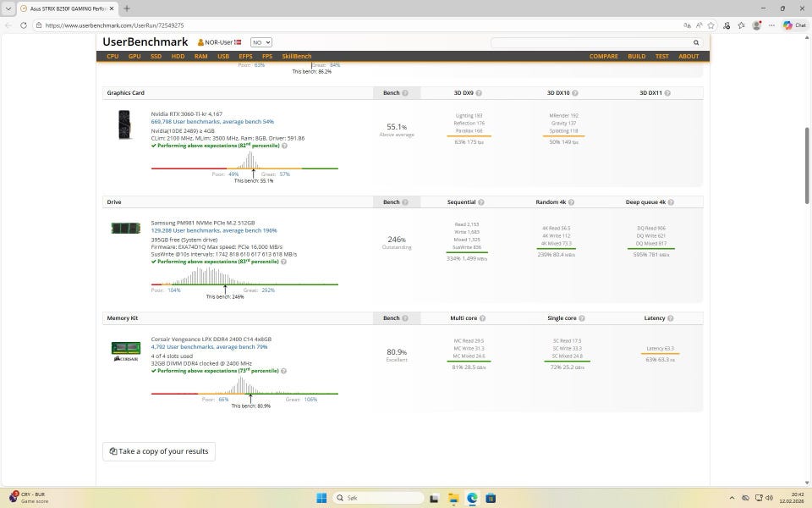This screenshot has height=508, width=812.
Task: Open the browser profile avatar
Action: tap(756, 25)
